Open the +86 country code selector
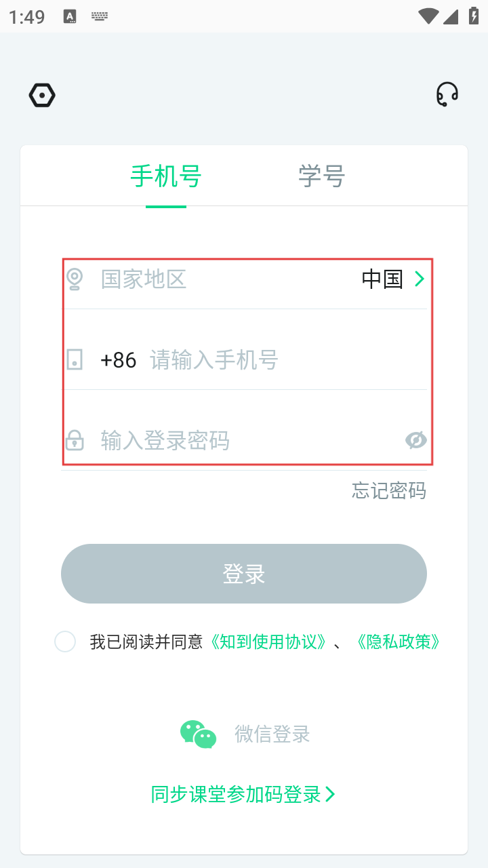This screenshot has width=488, height=868. coord(118,360)
